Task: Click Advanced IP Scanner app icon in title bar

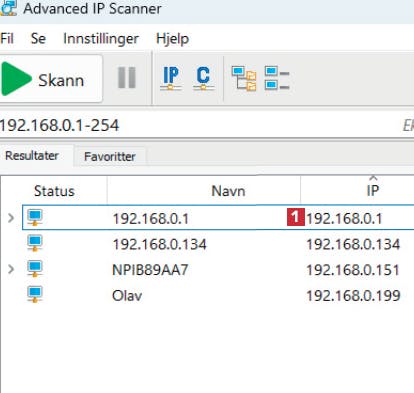Action: point(9,8)
